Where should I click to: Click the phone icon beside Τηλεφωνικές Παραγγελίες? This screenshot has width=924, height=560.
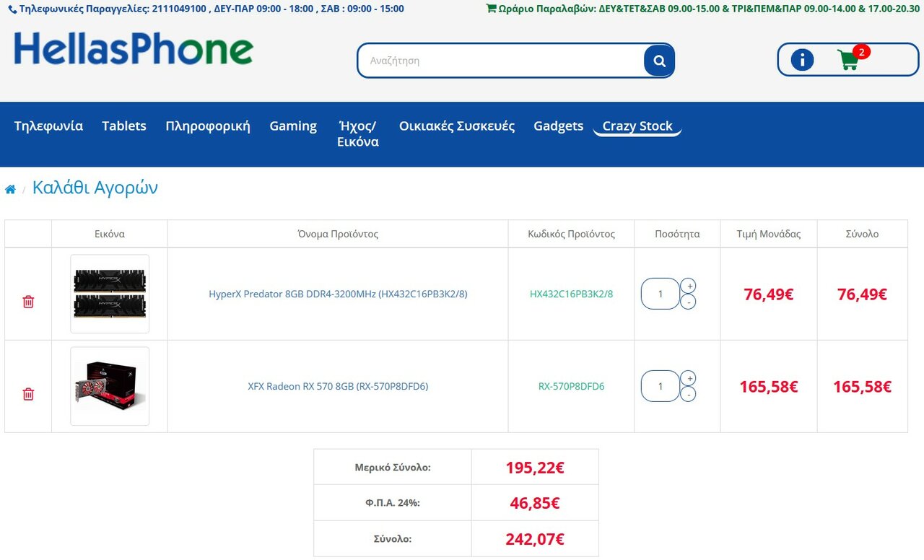12,9
